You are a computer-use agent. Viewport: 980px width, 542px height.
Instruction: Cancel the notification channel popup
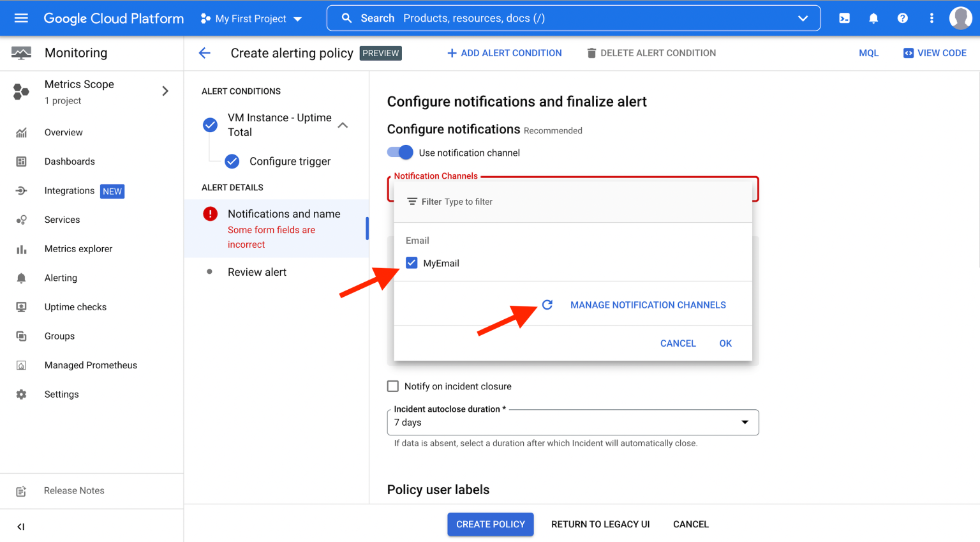(x=678, y=343)
